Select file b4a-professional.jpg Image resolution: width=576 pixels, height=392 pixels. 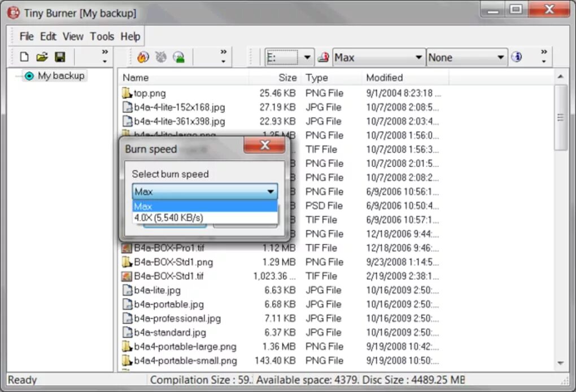(177, 318)
